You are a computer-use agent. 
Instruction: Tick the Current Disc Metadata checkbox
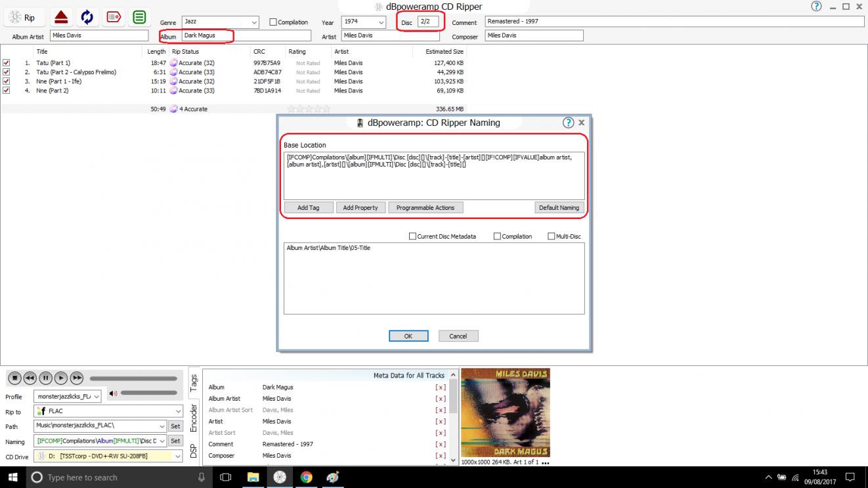(x=412, y=236)
